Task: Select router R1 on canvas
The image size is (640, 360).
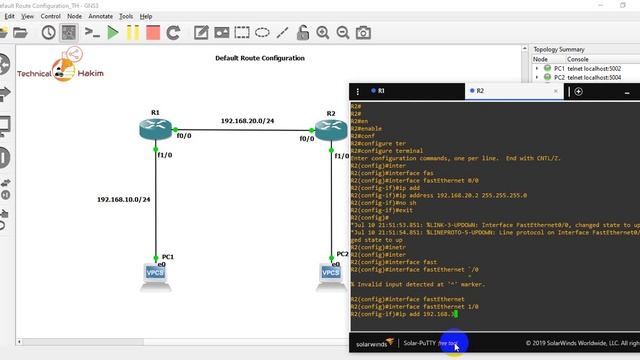Action: pyautogui.click(x=155, y=129)
